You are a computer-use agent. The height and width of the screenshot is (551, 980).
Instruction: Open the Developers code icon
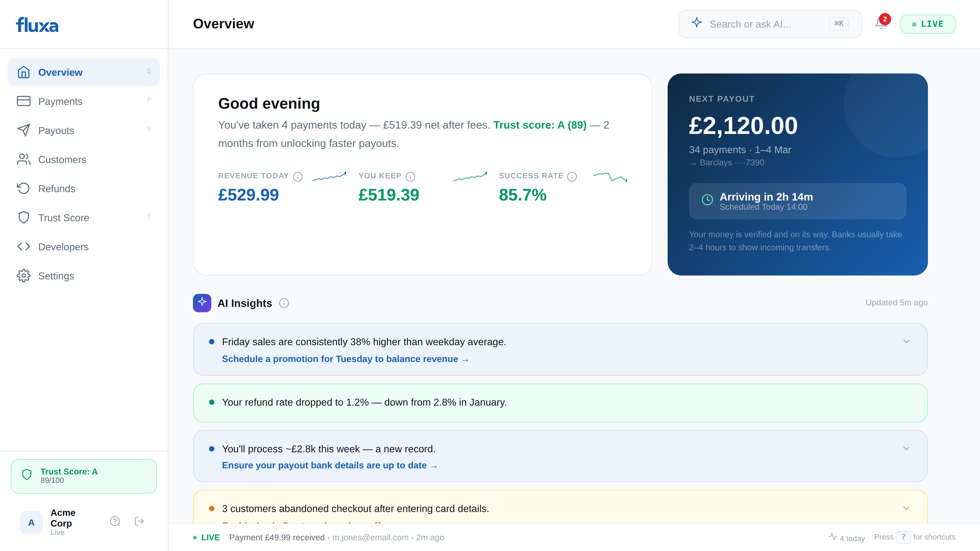pyautogui.click(x=23, y=246)
